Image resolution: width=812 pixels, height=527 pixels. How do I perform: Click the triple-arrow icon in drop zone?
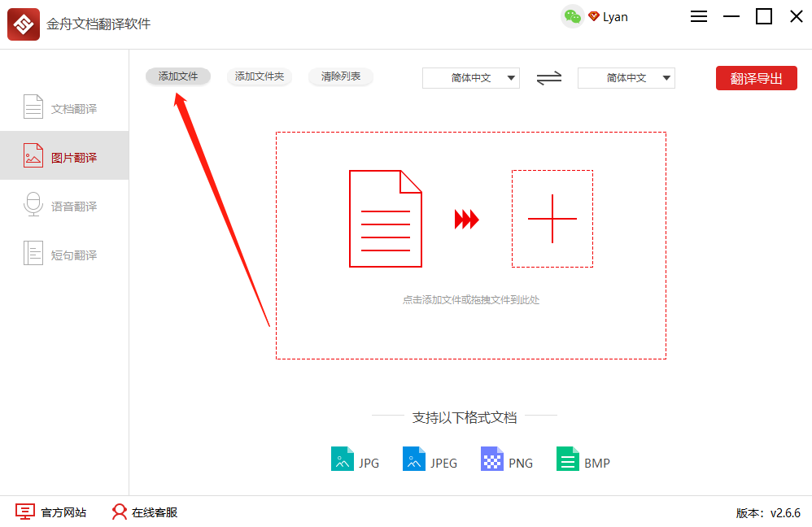pyautogui.click(x=466, y=219)
